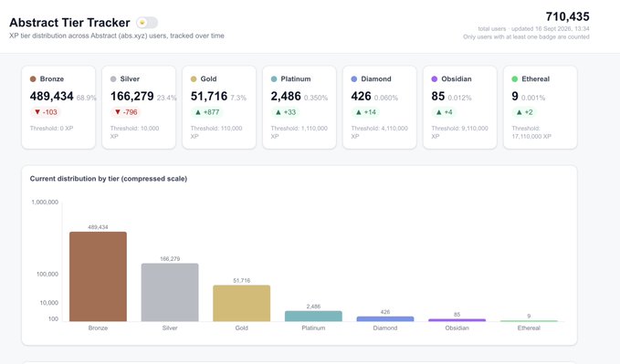Viewport: 620px width, 364px height.
Task: Click the Gold tier color dot
Action: [x=194, y=79]
